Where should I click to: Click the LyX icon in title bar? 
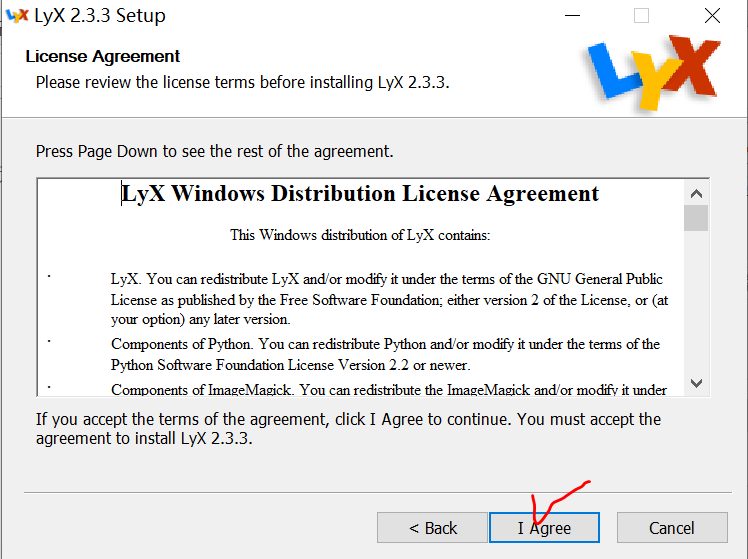click(x=17, y=16)
